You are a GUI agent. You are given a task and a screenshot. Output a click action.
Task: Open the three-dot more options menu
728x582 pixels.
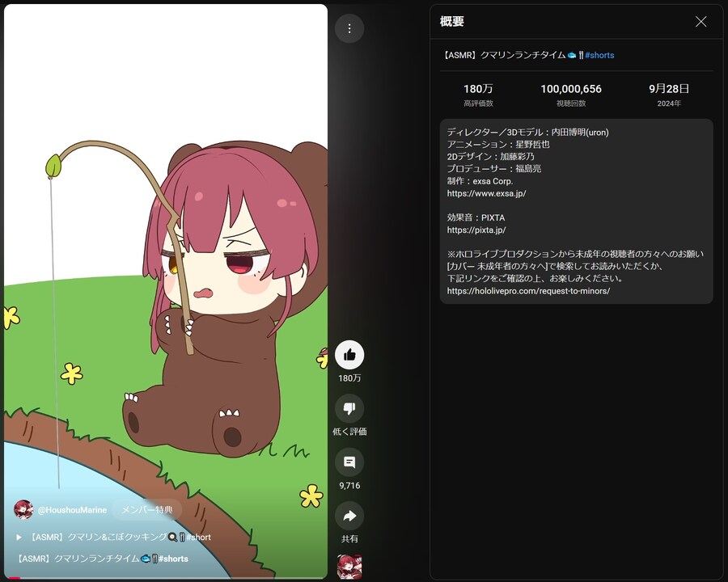[349, 28]
